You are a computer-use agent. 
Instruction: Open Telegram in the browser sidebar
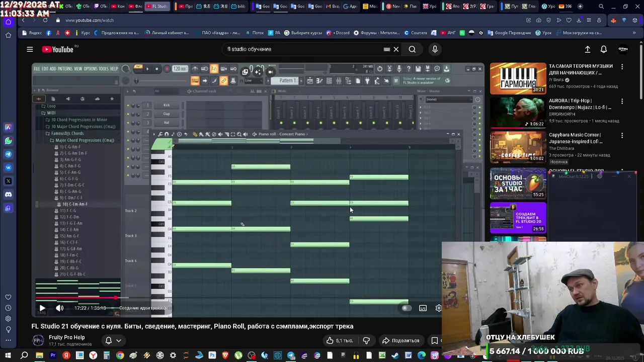pyautogui.click(x=8, y=154)
